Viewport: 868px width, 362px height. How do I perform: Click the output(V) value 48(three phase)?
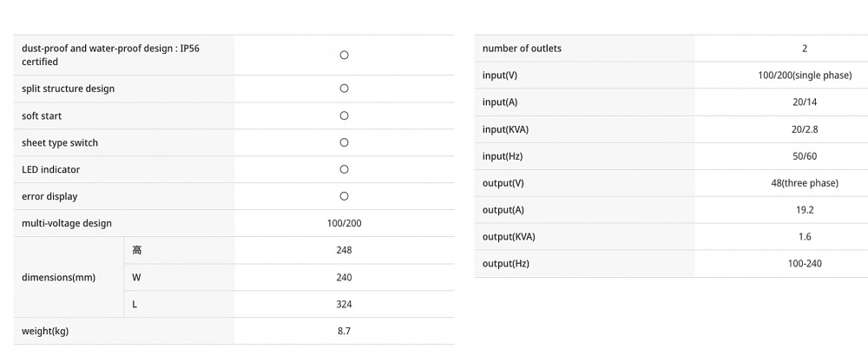click(x=805, y=183)
